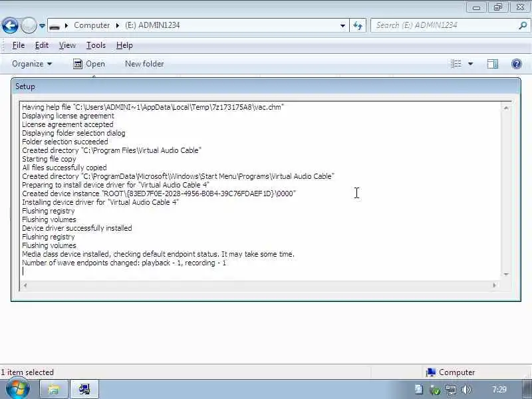Click the 'Having help file' log line
This screenshot has width=532, height=399.
153,107
